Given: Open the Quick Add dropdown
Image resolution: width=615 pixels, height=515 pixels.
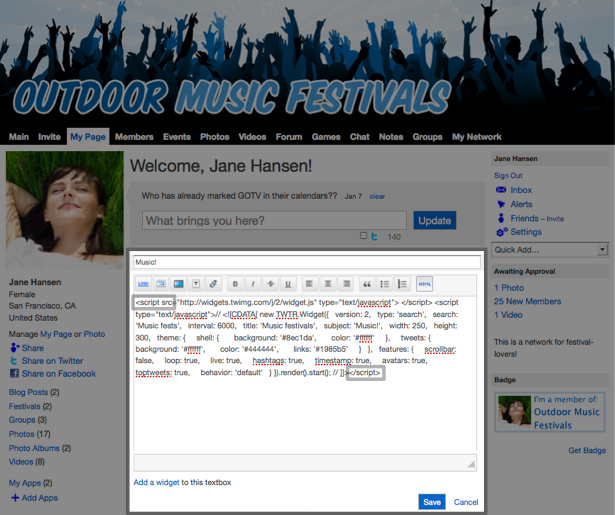Looking at the screenshot, I should (x=550, y=250).
